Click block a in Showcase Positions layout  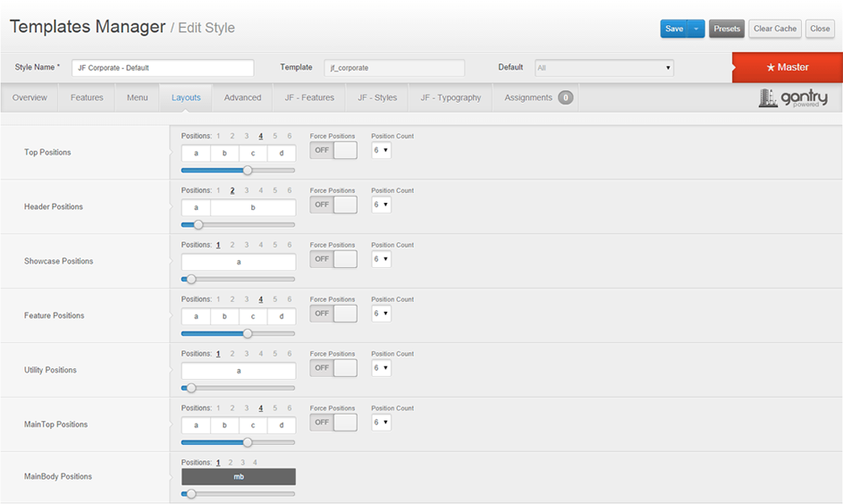[239, 262]
